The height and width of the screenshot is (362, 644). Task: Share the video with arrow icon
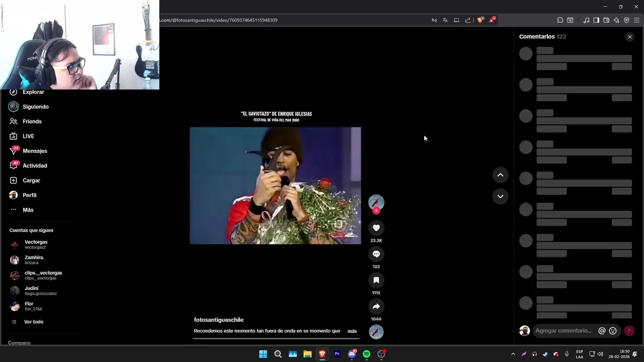(x=376, y=306)
